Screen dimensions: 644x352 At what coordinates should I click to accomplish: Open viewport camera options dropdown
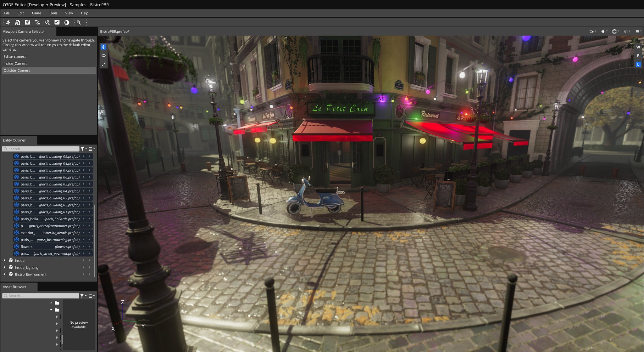[592, 31]
